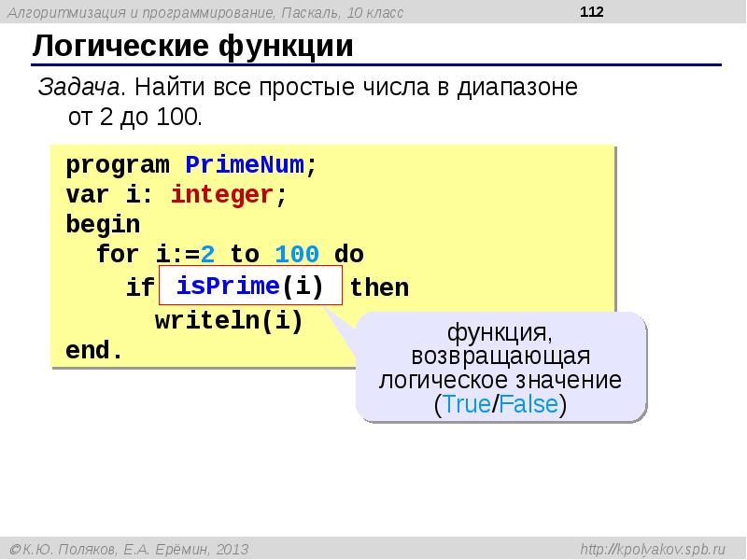Select the blue number 100 in the for loop
This screenshot has width=747, height=560.
tap(297, 254)
